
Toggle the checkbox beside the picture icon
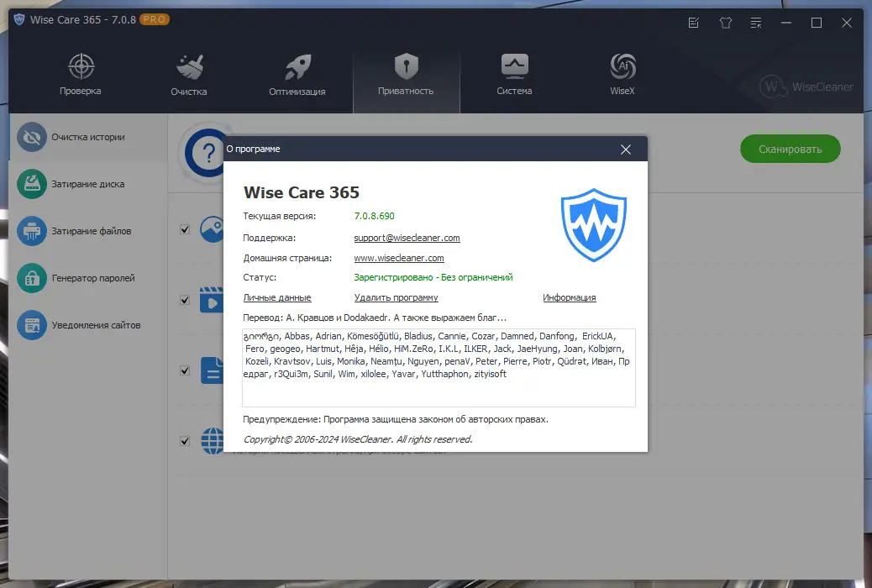(x=185, y=230)
